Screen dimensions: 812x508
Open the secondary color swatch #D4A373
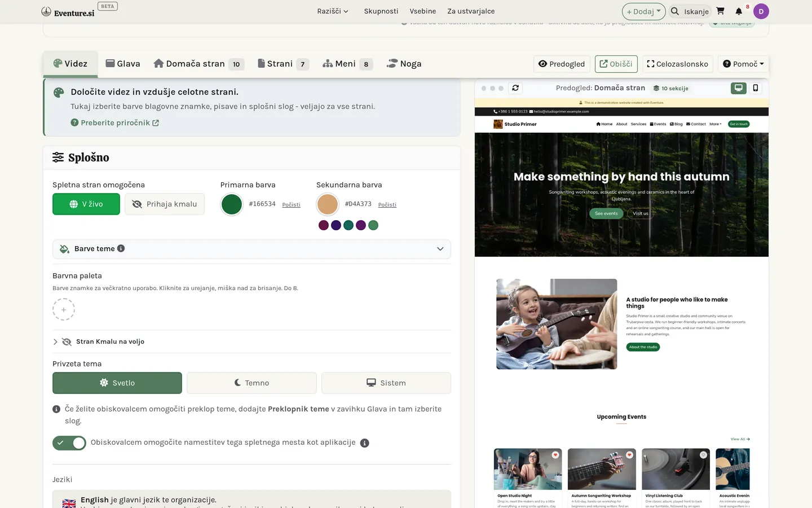point(328,204)
